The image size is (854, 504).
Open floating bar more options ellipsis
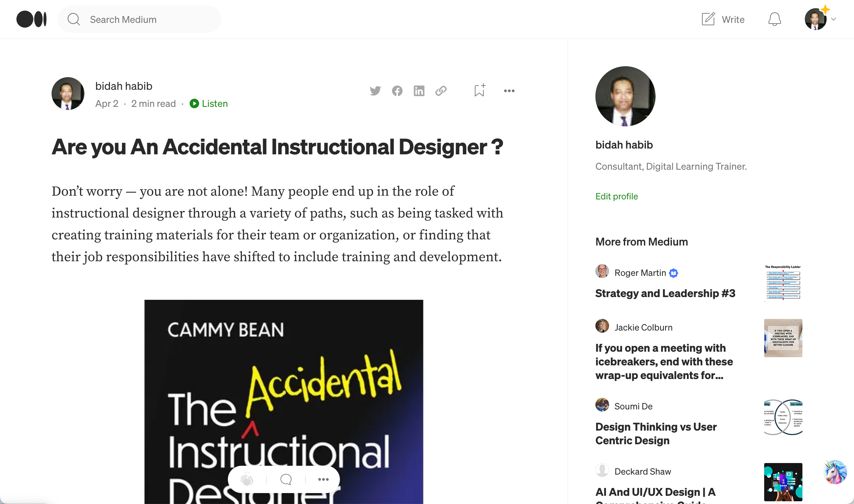click(x=323, y=479)
